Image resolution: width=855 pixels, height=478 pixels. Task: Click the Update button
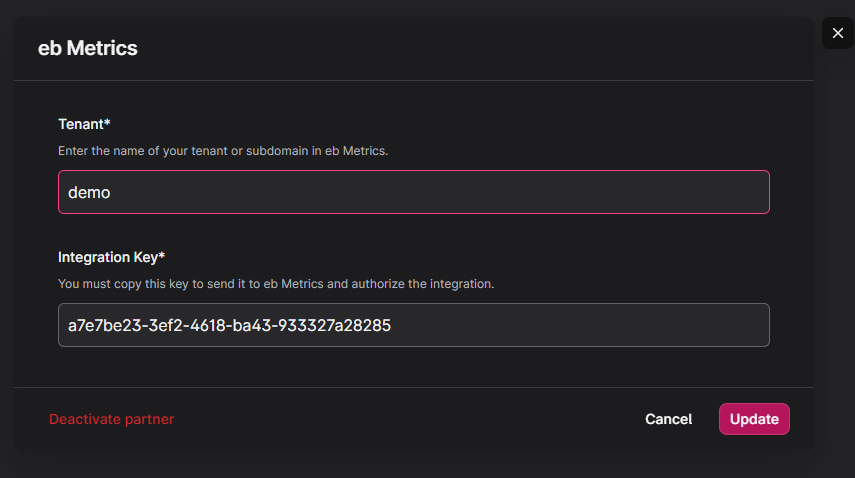[754, 419]
